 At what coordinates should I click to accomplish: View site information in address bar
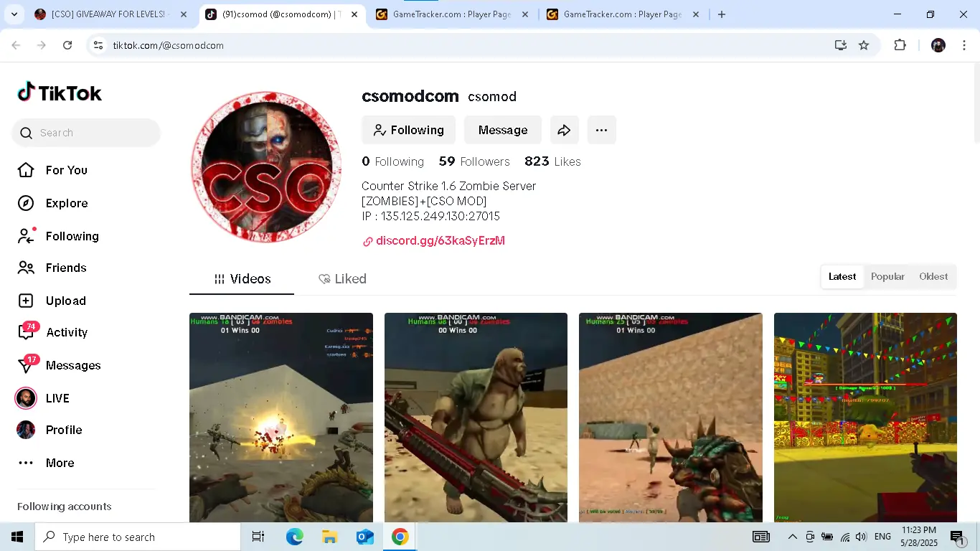(x=98, y=45)
